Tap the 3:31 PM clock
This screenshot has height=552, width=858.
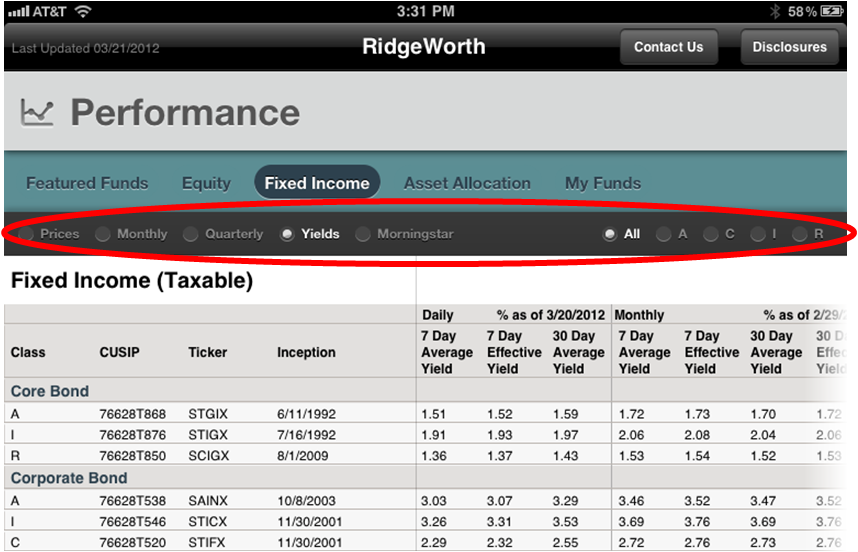(x=426, y=11)
